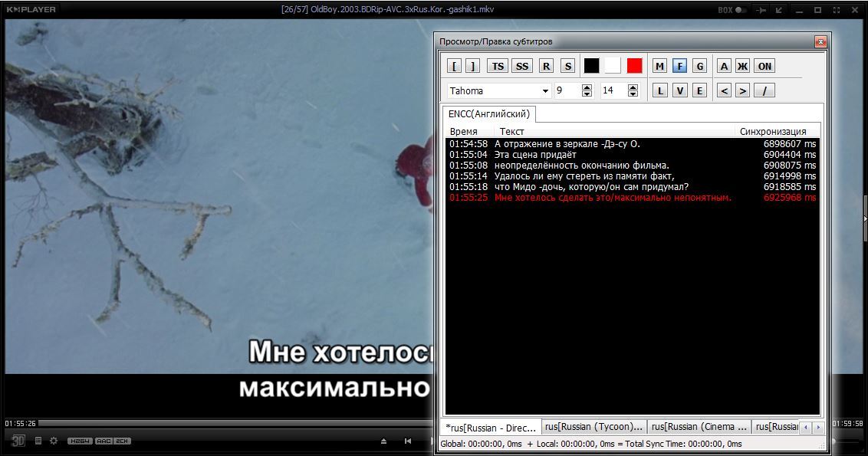Open the KMPlayer logo menu
Image resolution: width=868 pixels, height=456 pixels.
[x=31, y=9]
